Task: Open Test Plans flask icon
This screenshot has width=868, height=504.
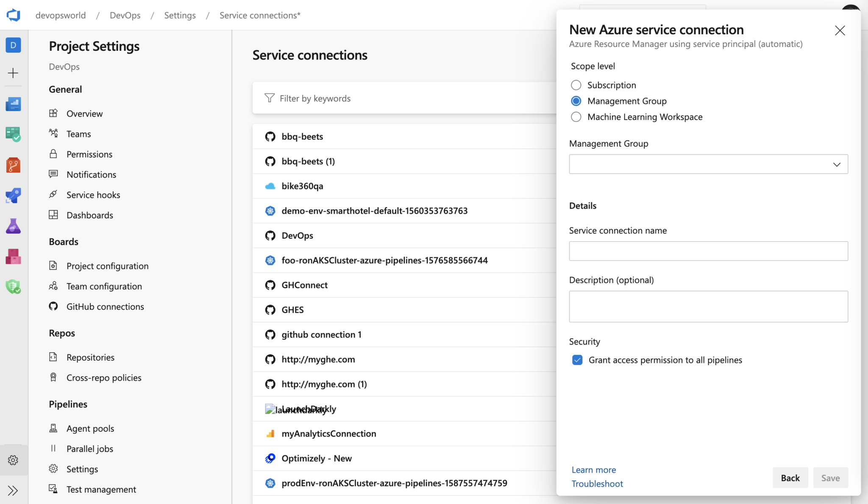Action: pos(13,226)
